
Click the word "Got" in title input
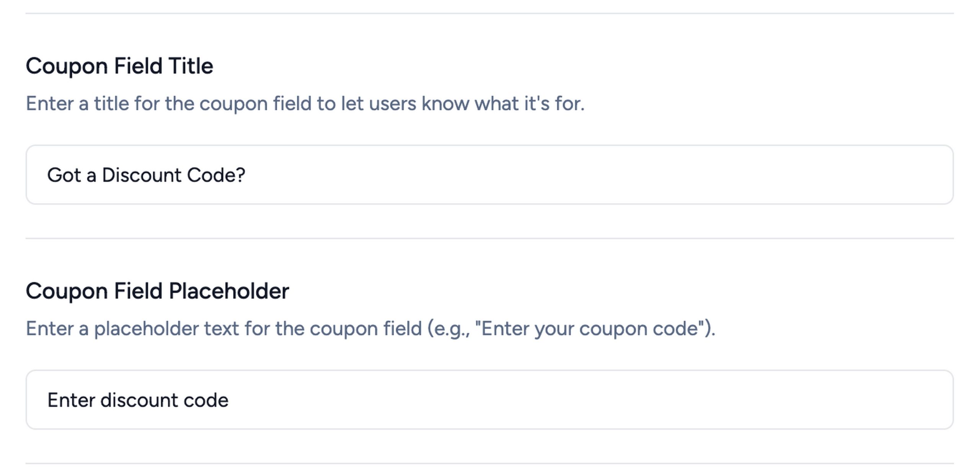64,175
